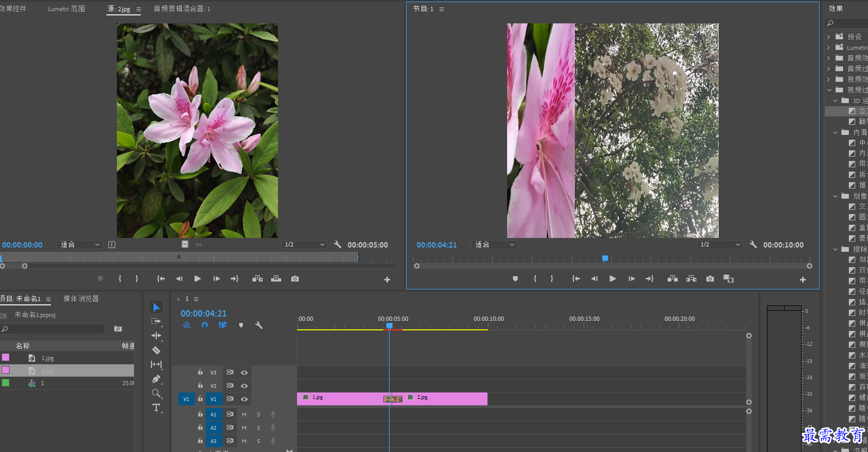Open the 节目: 1 panel menu

(442, 9)
